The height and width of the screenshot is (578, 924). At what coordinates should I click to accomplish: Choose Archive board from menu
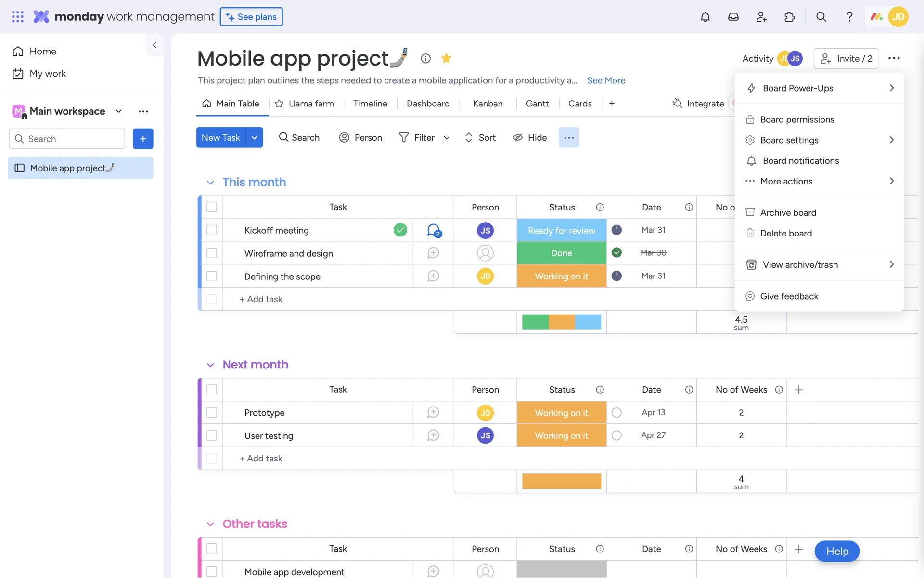click(x=788, y=212)
